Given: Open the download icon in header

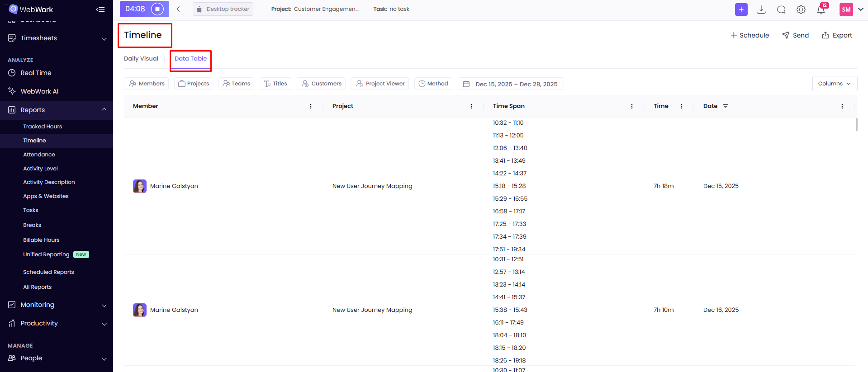Looking at the screenshot, I should [761, 9].
